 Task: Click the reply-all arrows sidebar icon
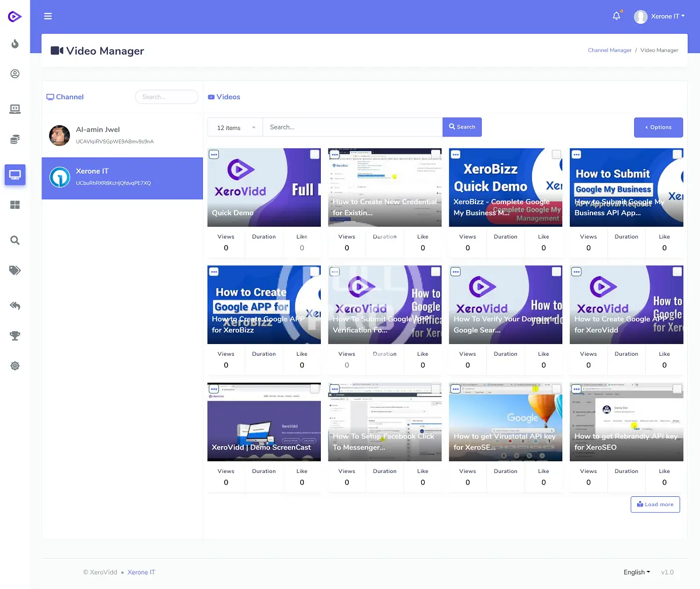15,306
